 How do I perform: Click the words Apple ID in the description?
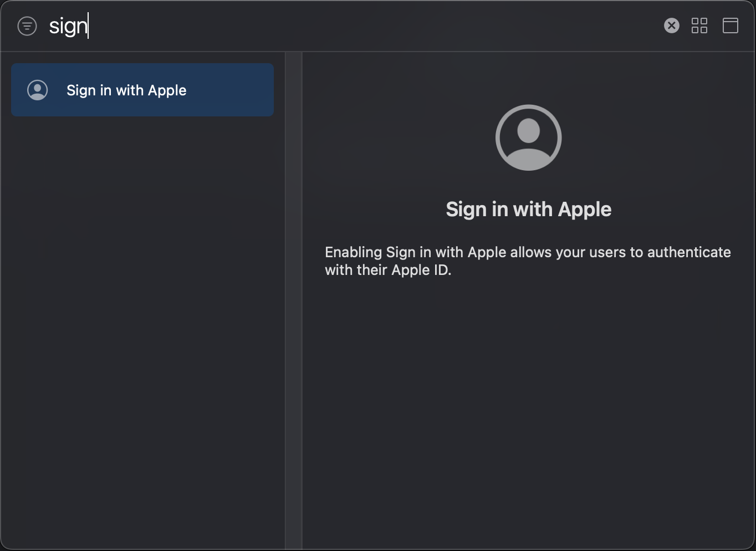(421, 270)
